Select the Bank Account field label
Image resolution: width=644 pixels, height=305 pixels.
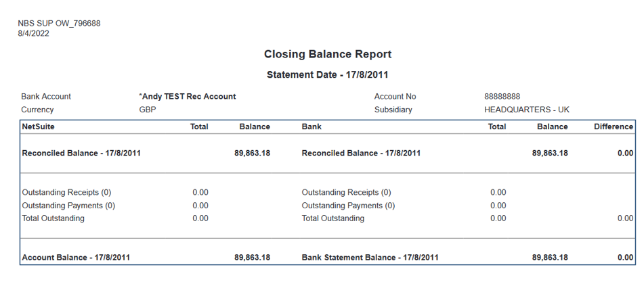(x=46, y=97)
